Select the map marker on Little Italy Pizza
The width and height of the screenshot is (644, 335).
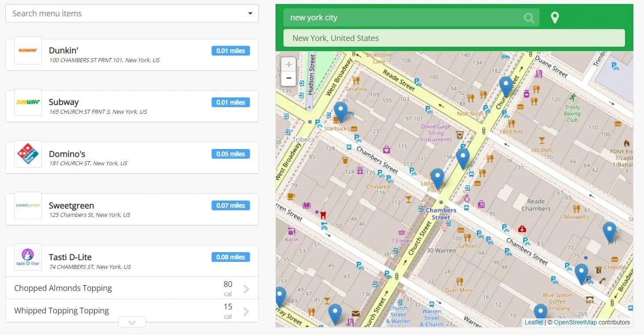pos(437,179)
